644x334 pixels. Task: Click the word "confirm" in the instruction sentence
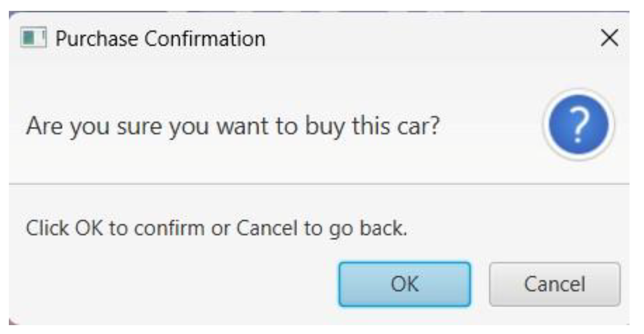tap(169, 228)
